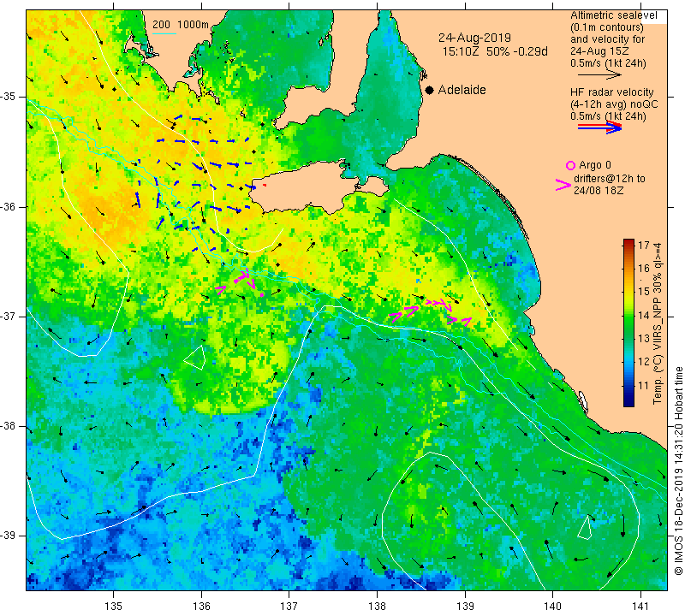Click the 15:10Z 50% -0.29d text
685x616 pixels.
(495, 51)
